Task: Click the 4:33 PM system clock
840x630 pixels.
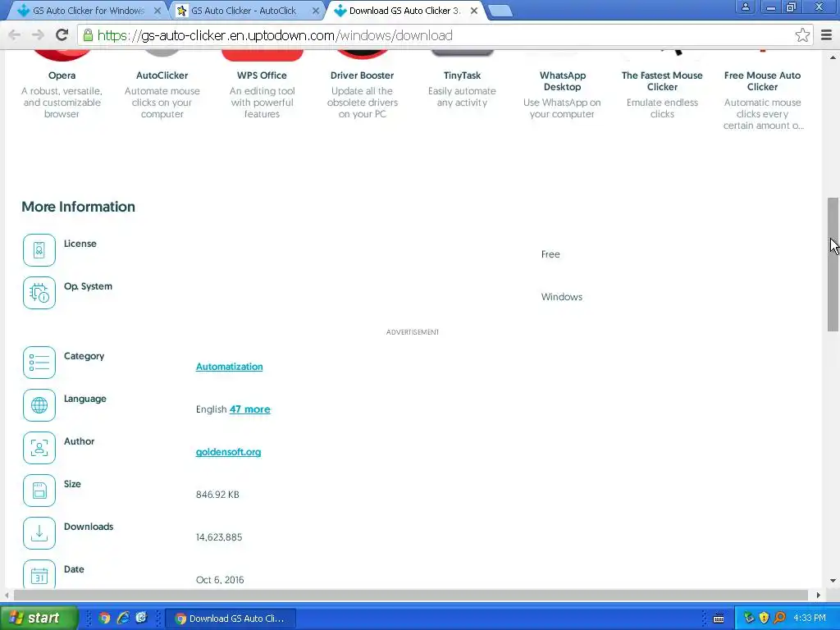Action: click(x=810, y=619)
